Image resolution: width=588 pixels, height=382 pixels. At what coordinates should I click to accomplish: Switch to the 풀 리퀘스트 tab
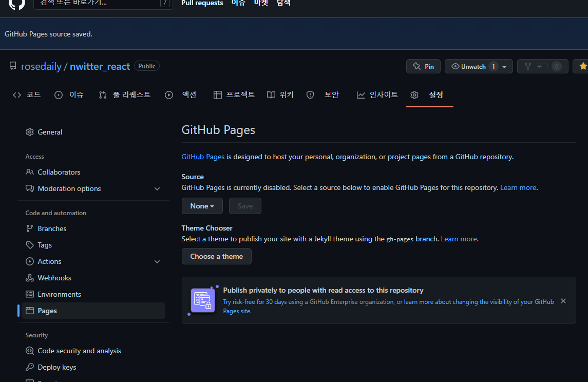124,95
